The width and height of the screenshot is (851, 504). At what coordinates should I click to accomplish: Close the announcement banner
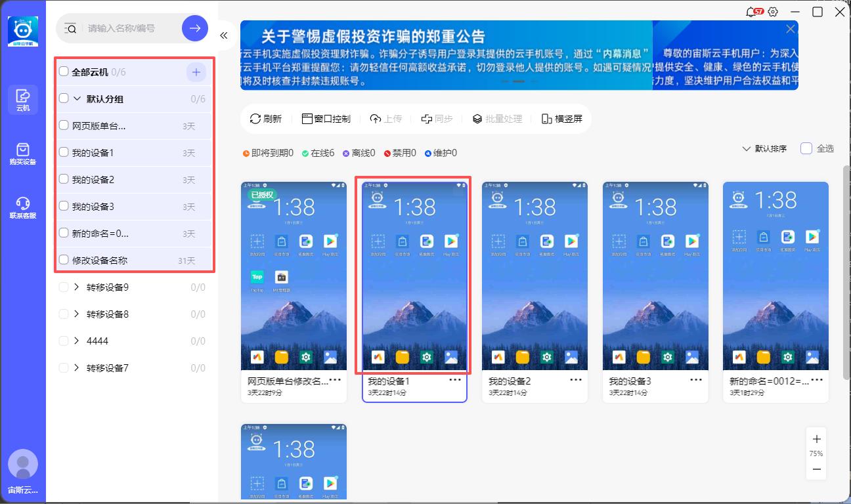pos(791,29)
